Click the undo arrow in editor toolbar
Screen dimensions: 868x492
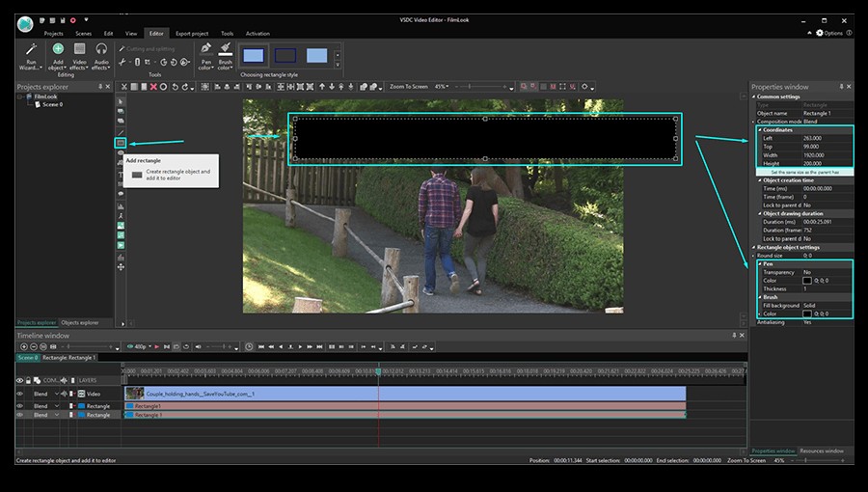click(x=175, y=87)
